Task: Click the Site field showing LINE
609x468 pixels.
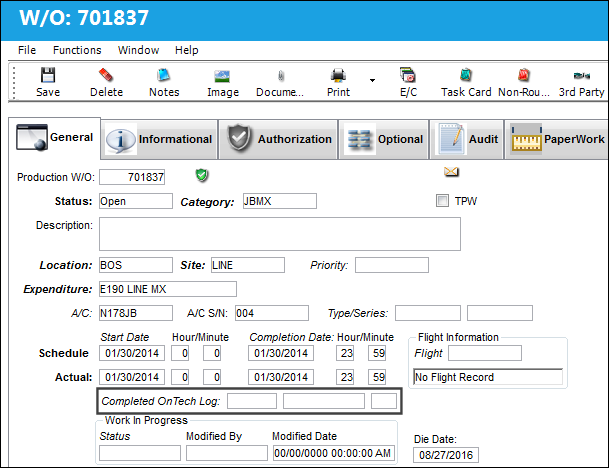Action: pyautogui.click(x=248, y=265)
